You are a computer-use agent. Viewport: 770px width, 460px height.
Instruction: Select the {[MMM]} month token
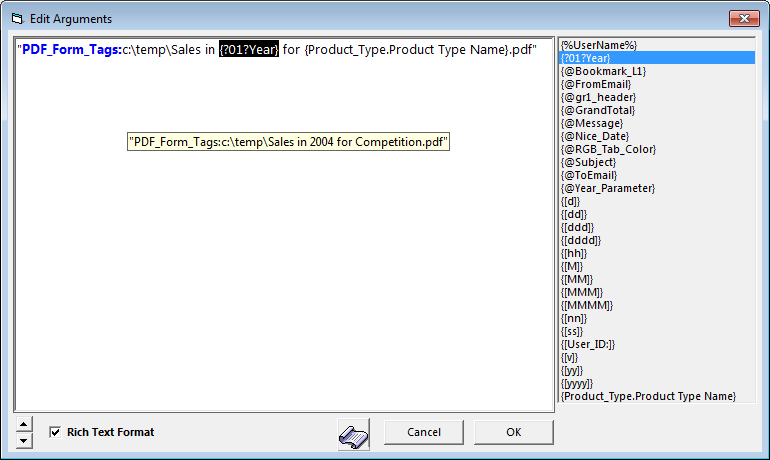tap(657, 292)
